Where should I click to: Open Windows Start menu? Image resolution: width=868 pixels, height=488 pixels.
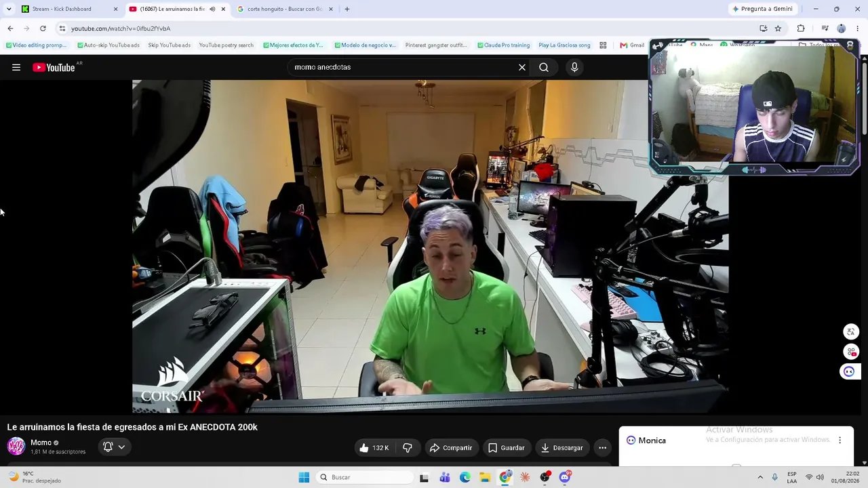304,477
